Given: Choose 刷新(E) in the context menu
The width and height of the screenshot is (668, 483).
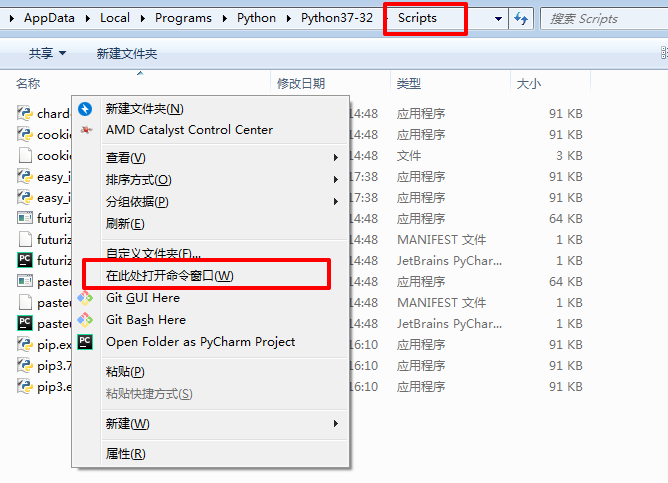Looking at the screenshot, I should [x=125, y=224].
